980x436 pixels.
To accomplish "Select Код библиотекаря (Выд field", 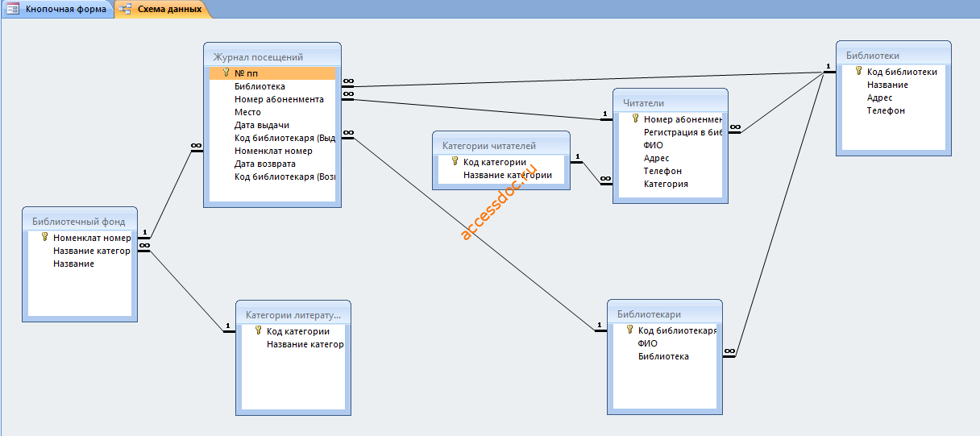I will point(272,138).
